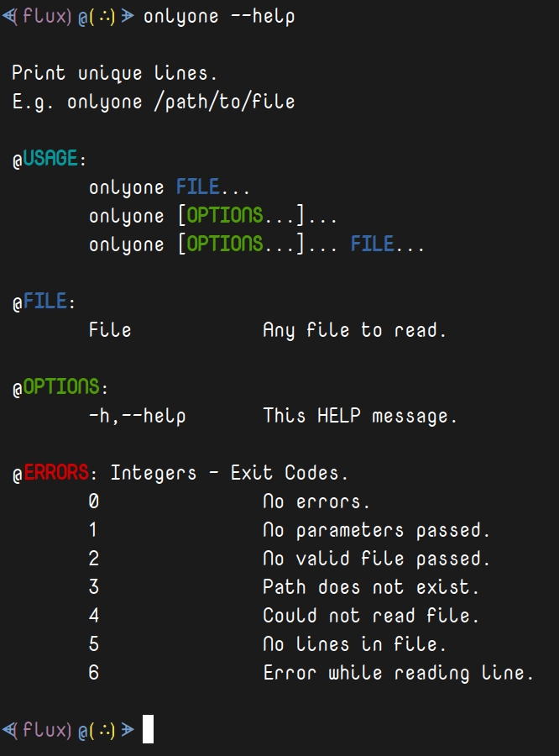This screenshot has height=756, width=559.
Task: Click the blue arrow icon at bottom prompt start
Action: point(9,731)
